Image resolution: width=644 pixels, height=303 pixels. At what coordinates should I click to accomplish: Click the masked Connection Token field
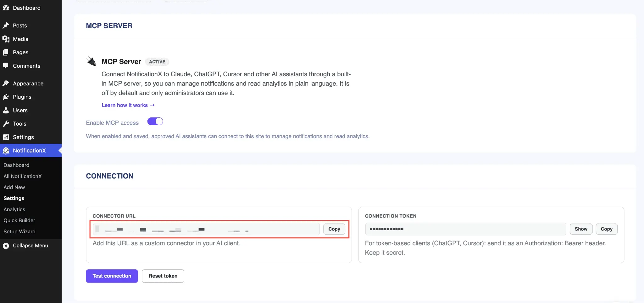click(x=466, y=229)
